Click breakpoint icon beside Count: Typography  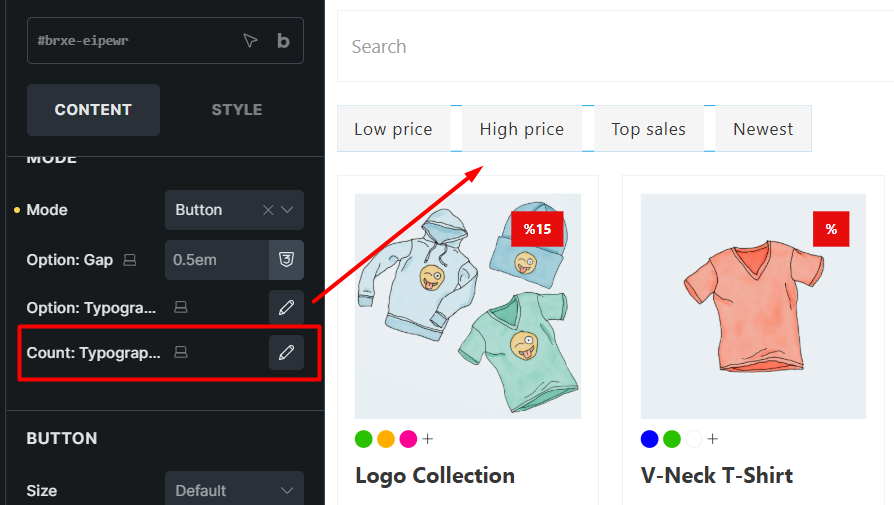tap(181, 353)
